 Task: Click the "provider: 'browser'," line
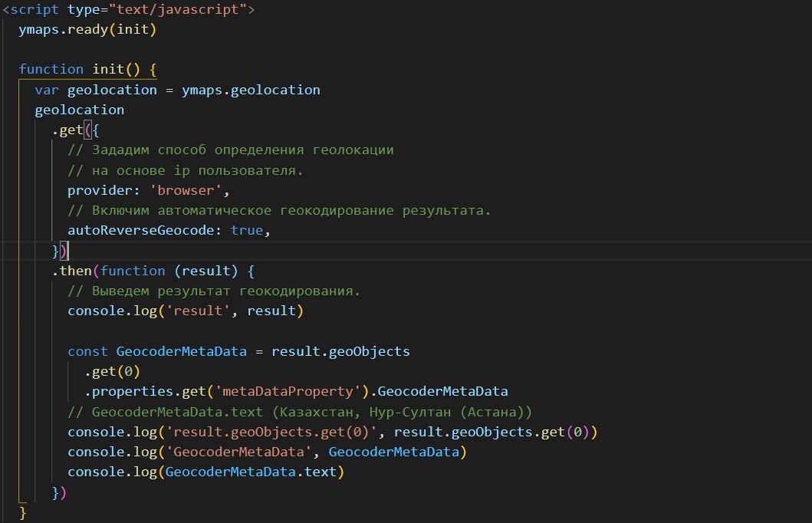pyautogui.click(x=149, y=190)
